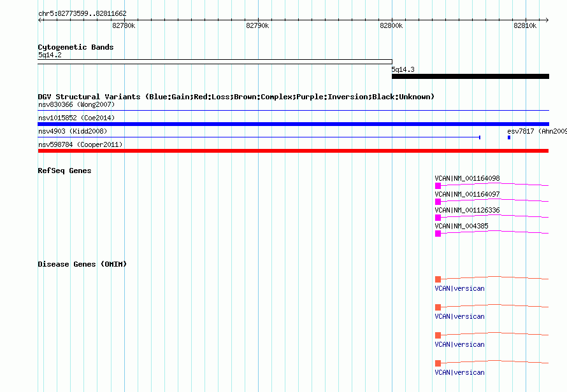The image size is (567, 392).
Task: Click the VCAN|NM_001164097 transcript label
Action: (x=467, y=194)
